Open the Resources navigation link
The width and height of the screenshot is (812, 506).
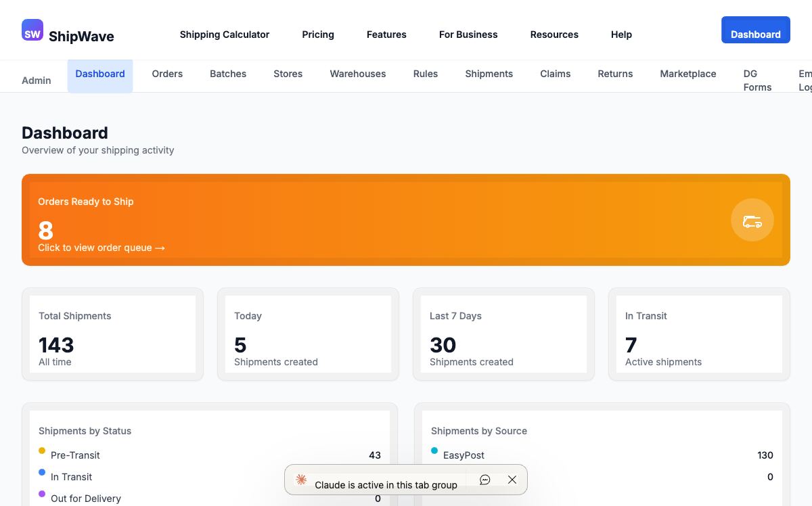click(x=554, y=34)
